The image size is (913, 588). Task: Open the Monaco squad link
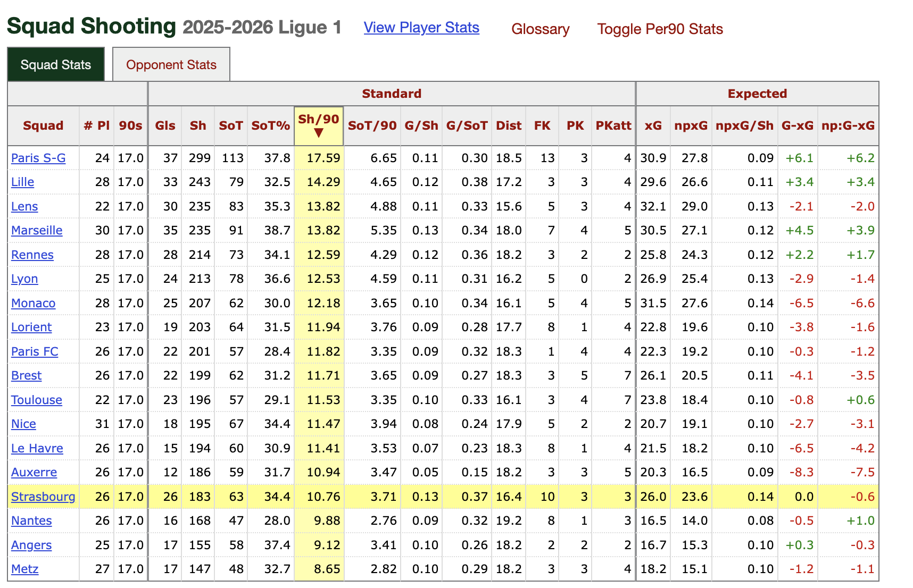[33, 303]
